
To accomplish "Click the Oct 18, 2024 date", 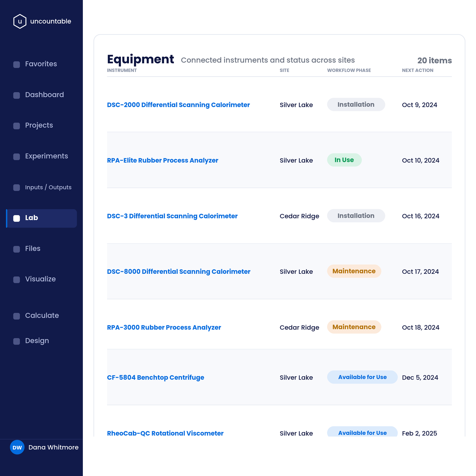I will (x=421, y=327).
